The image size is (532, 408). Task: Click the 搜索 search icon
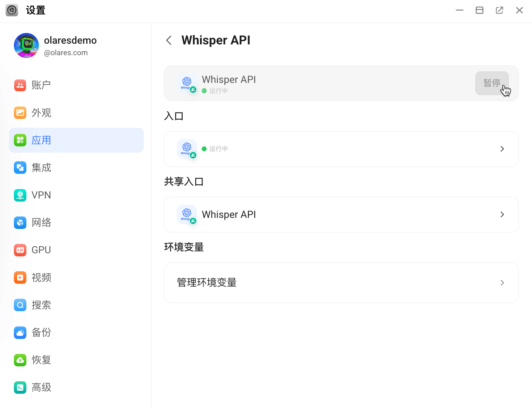click(20, 305)
